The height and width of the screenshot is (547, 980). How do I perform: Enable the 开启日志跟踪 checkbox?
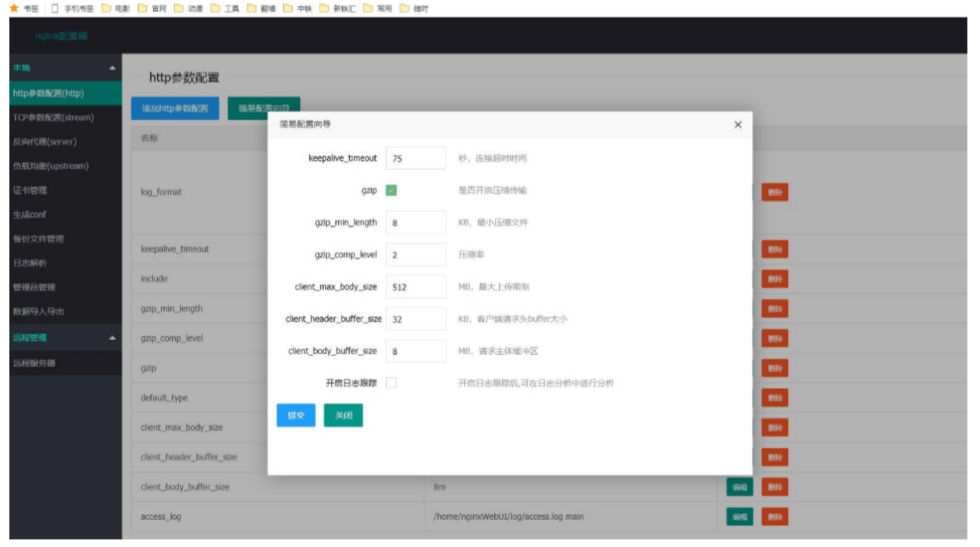point(392,382)
